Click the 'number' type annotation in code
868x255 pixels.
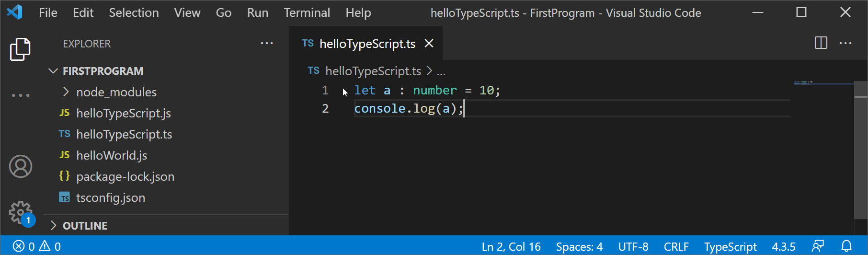pos(435,90)
